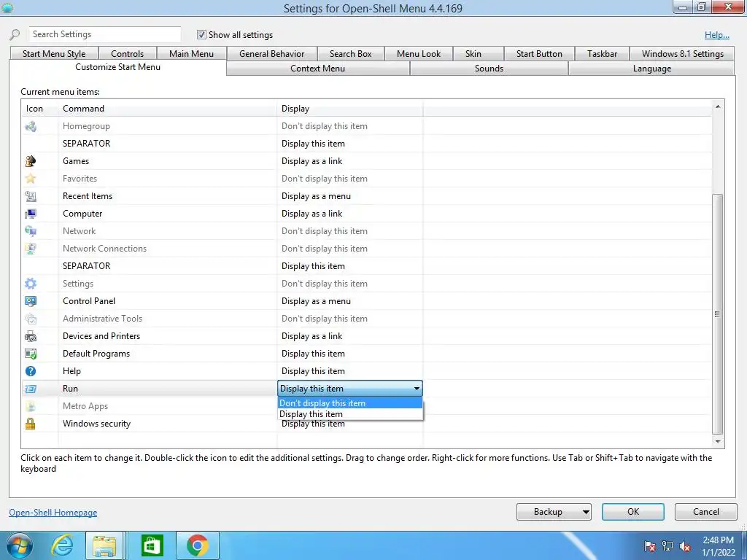Confirm settings with OK button

632,512
